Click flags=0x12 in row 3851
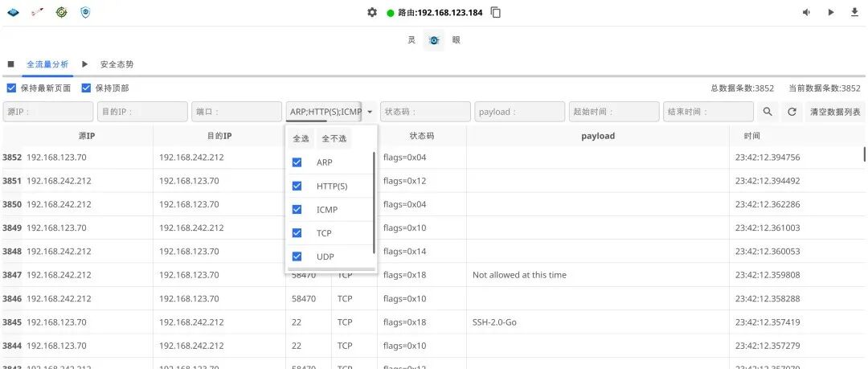This screenshot has width=868, height=369. click(x=404, y=181)
